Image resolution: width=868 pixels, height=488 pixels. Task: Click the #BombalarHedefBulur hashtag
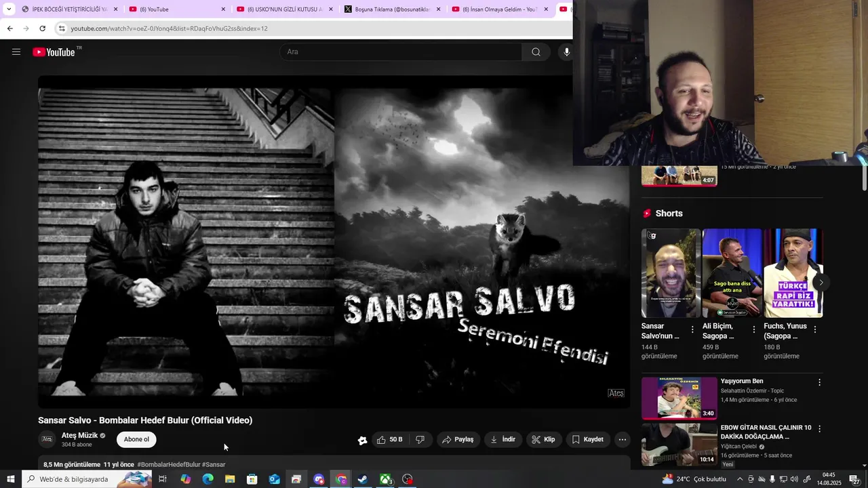[x=169, y=464]
